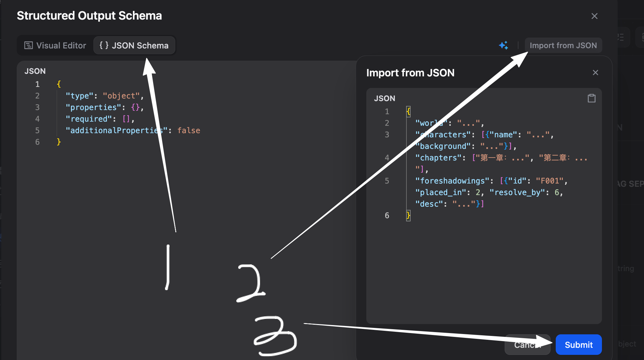Click the curly braces JSON Schema icon

tap(104, 45)
